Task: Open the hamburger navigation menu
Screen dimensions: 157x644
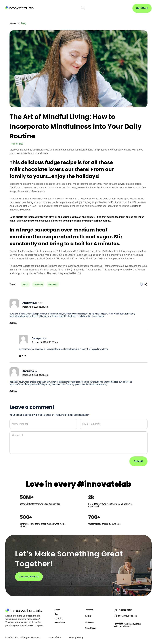Action: [x=83, y=8]
